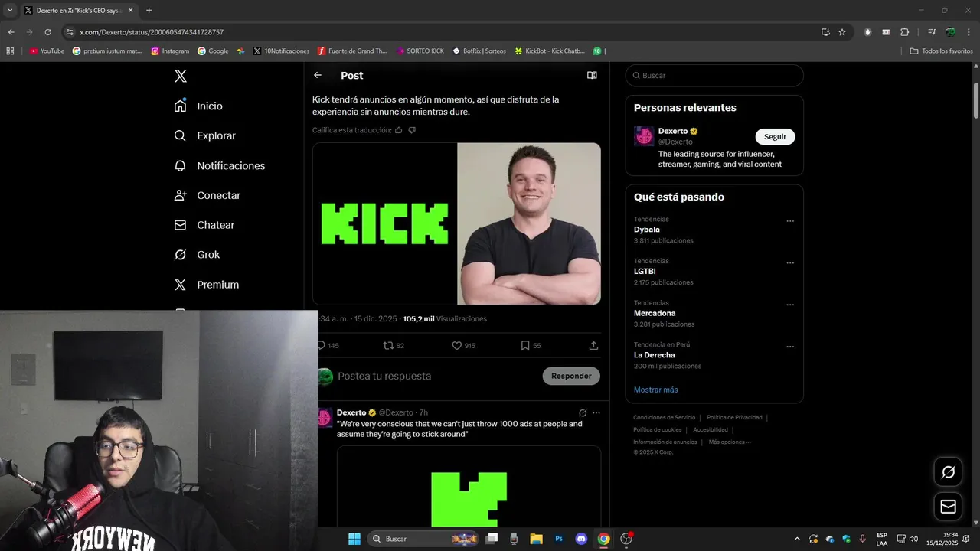Rate the translation with thumbs down
Viewport: 980px width, 551px height.
point(412,130)
